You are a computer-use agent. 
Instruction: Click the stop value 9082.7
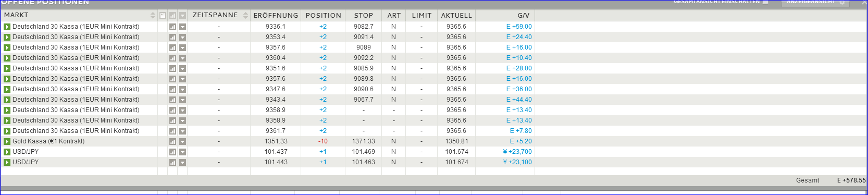point(364,27)
